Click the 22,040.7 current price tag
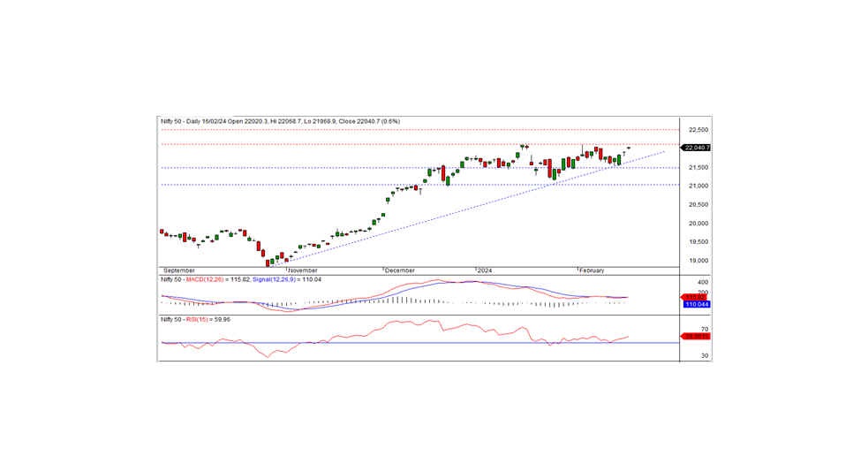The image size is (868, 464). click(x=697, y=148)
